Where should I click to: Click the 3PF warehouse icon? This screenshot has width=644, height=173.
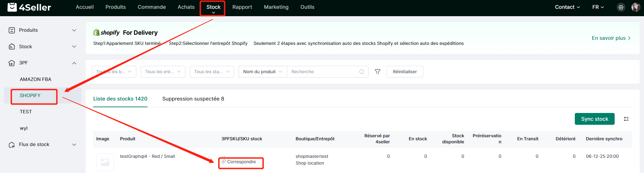(x=12, y=63)
